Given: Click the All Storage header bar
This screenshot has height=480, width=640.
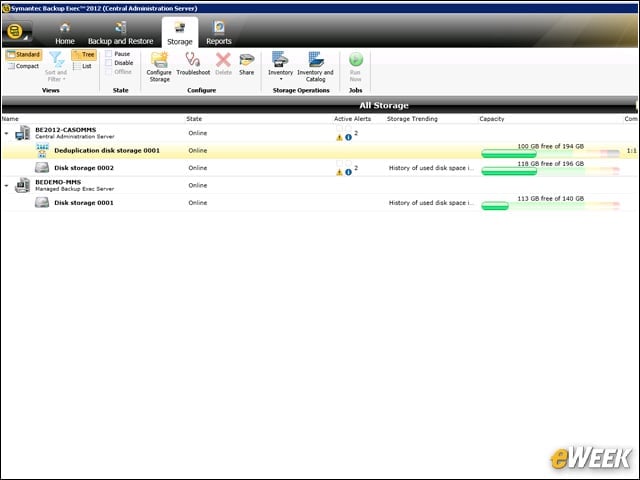Looking at the screenshot, I should (x=320, y=105).
